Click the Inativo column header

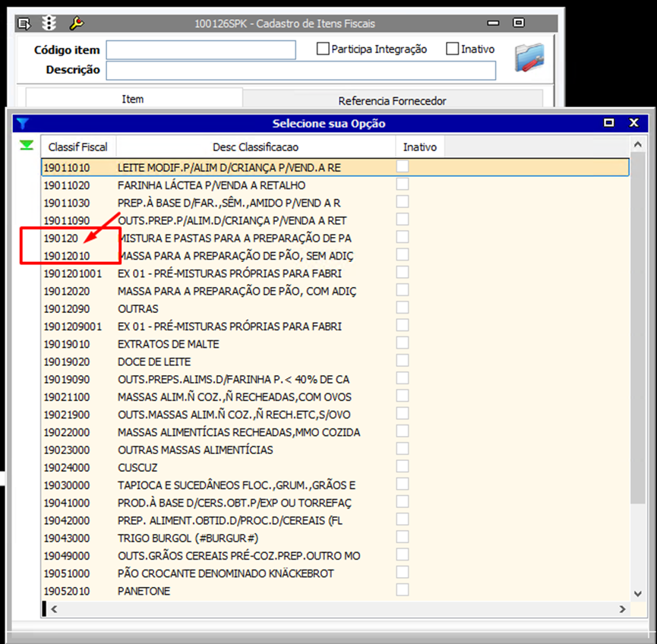click(x=420, y=147)
